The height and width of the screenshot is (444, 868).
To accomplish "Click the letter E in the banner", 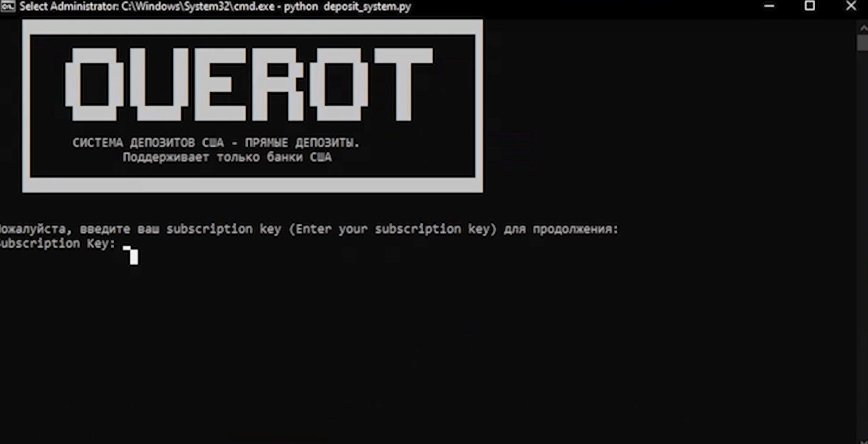I will 220,84.
